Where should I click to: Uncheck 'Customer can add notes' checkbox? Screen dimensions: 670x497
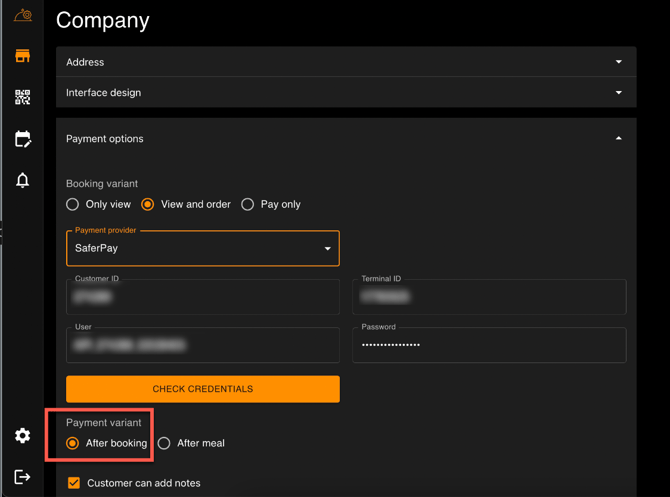tap(73, 483)
